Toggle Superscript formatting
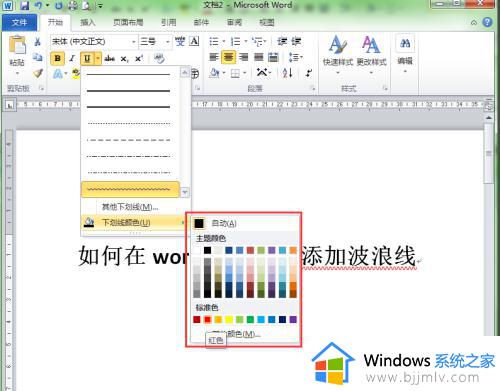Image resolution: width=500 pixels, height=391 pixels. point(139,59)
